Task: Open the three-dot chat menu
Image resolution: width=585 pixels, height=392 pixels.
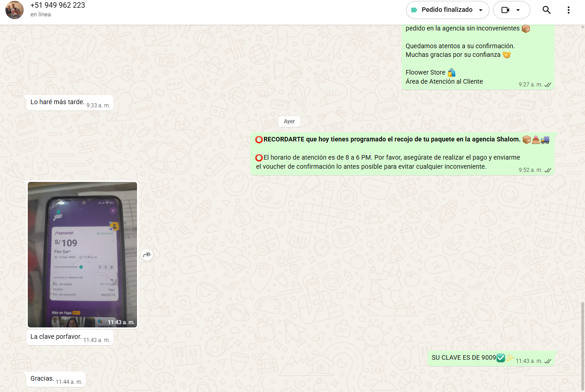Action: coord(568,10)
